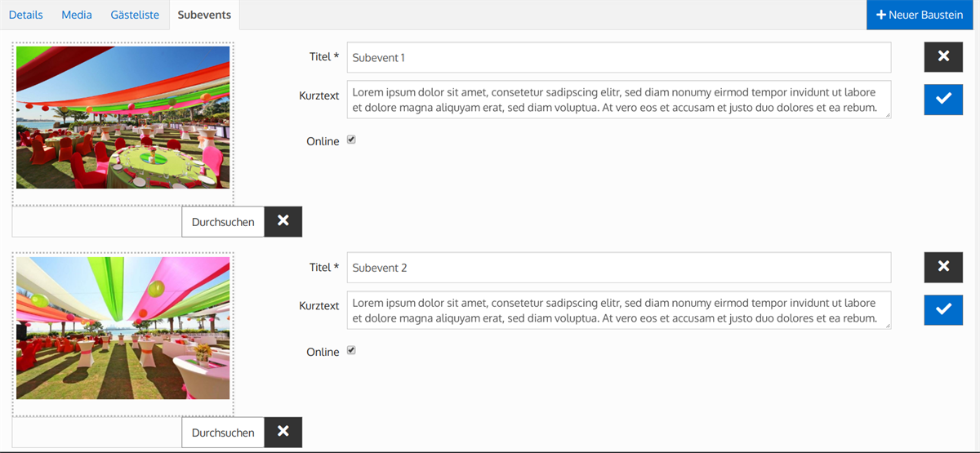Browse for first subevent image with Durchsuchen

[223, 221]
